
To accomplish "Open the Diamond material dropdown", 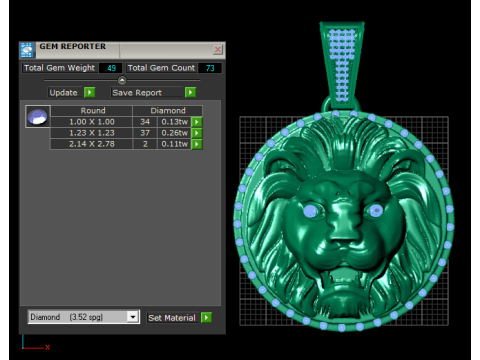I will (133, 317).
